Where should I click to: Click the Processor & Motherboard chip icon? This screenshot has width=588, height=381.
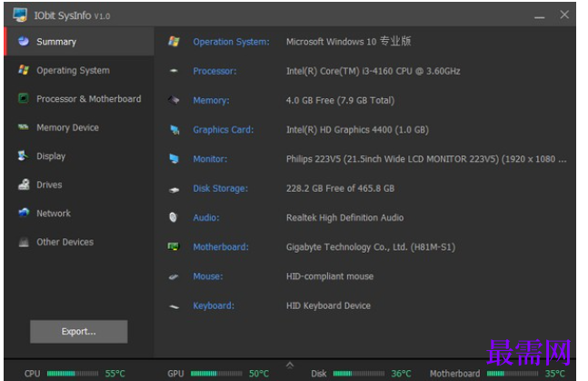coord(24,98)
